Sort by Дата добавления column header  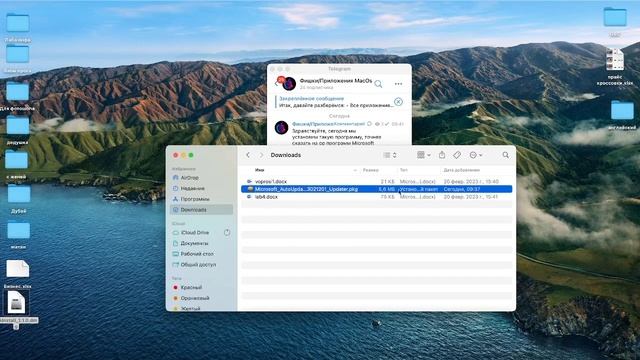(x=462, y=170)
